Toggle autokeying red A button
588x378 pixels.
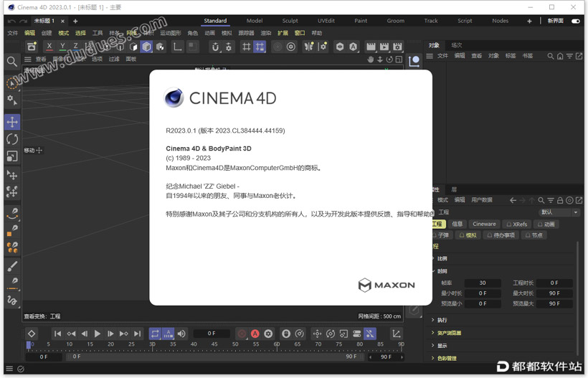(x=255, y=334)
